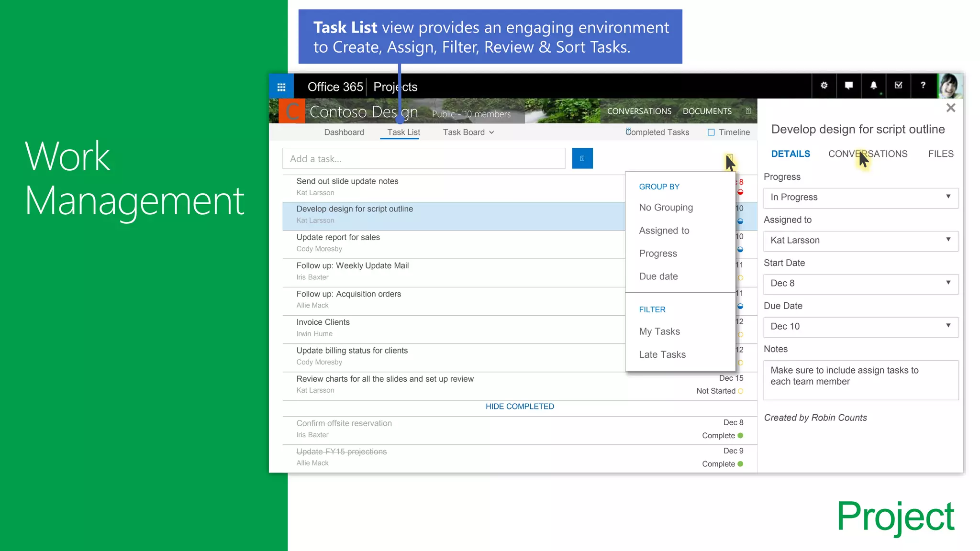The width and height of the screenshot is (980, 551).
Task: Open Assigned to dropdown with Kat Larsson
Action: [x=861, y=241]
